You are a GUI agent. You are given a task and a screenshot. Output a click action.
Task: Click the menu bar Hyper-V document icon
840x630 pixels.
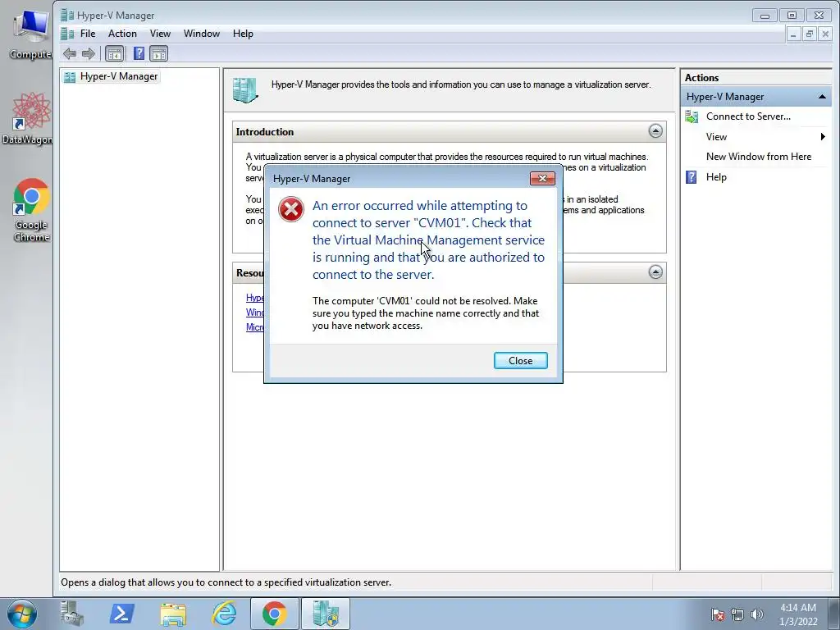pyautogui.click(x=67, y=34)
